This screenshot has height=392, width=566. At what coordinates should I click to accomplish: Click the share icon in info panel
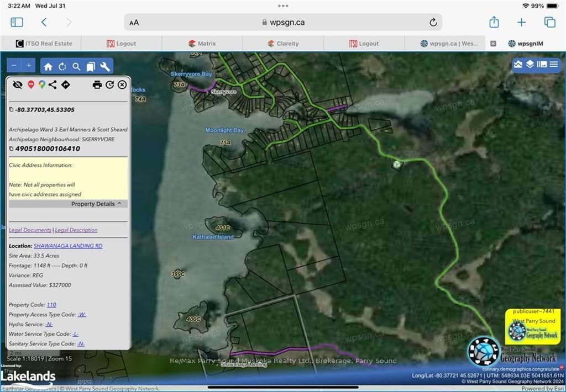53,84
